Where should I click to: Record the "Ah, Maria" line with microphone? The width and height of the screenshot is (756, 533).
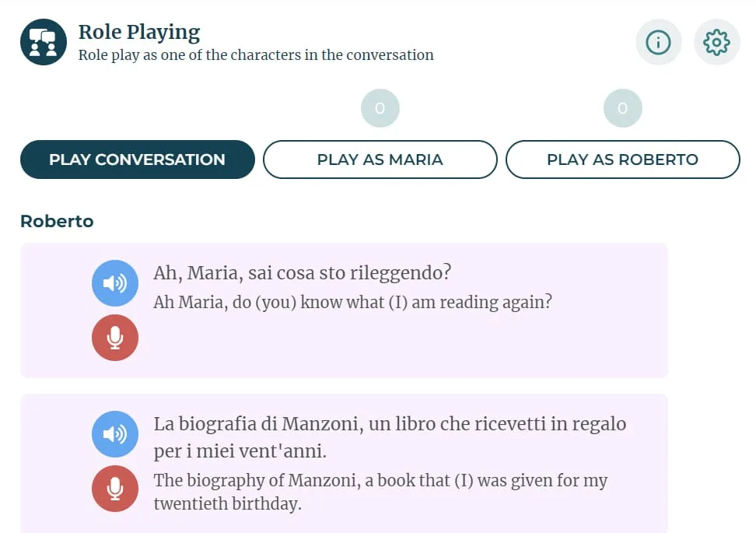coord(115,338)
